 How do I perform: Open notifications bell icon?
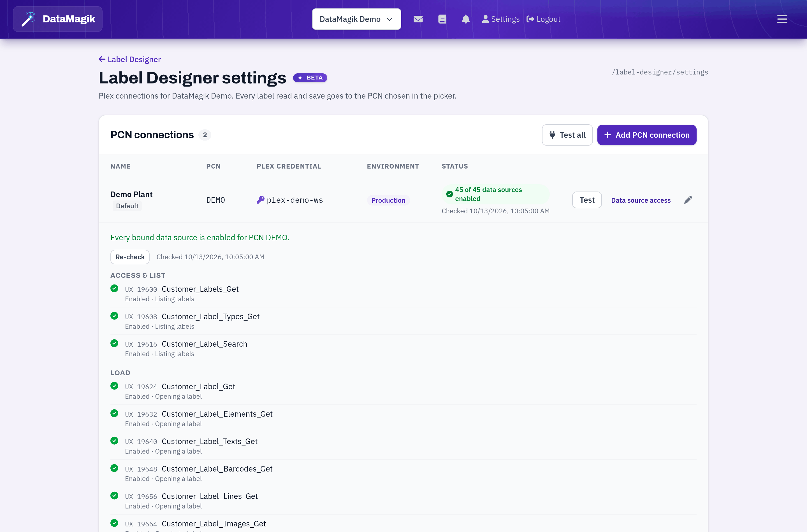point(465,19)
